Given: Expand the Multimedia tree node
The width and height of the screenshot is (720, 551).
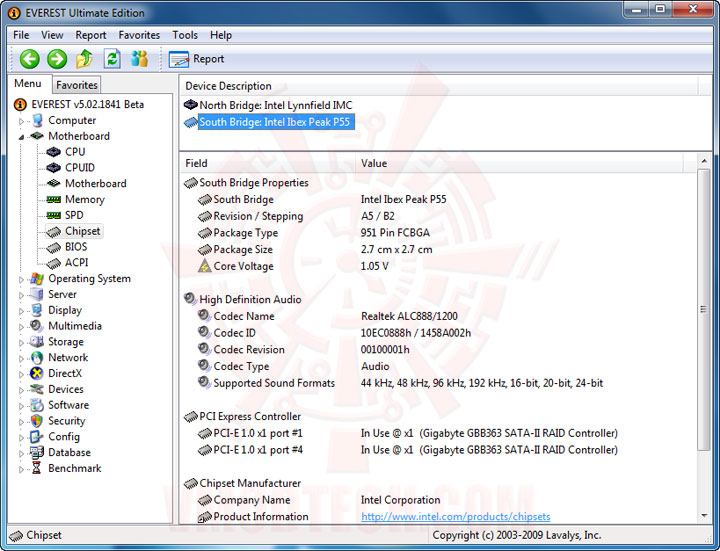Looking at the screenshot, I should 21,327.
